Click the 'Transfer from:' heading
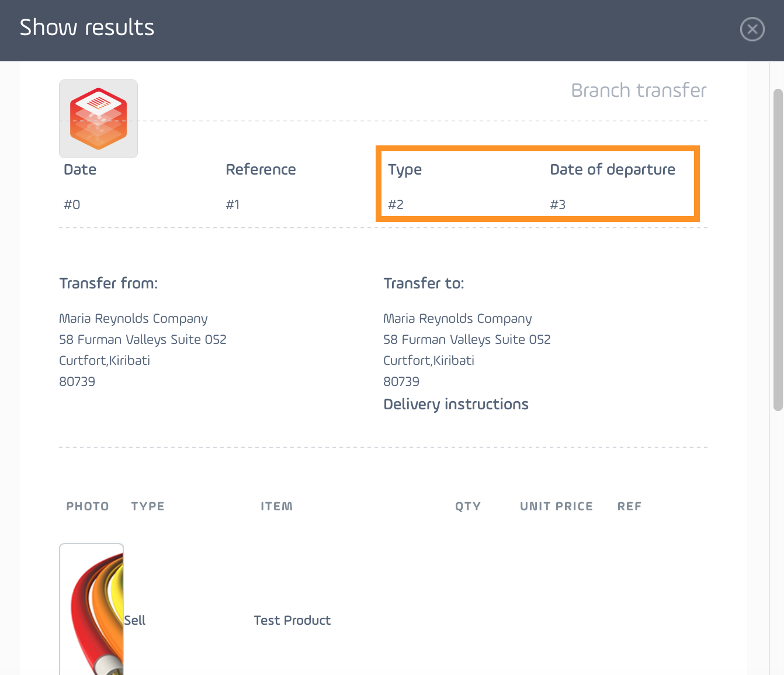 [x=108, y=283]
